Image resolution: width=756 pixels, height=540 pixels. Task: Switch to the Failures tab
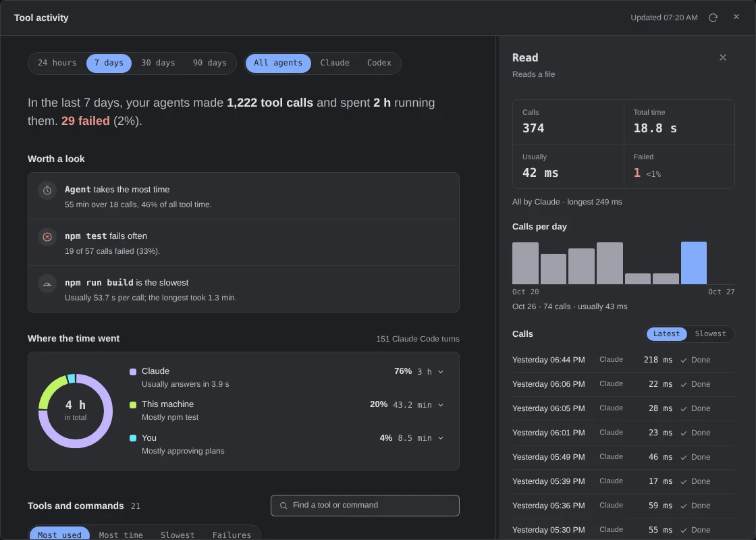point(232,534)
